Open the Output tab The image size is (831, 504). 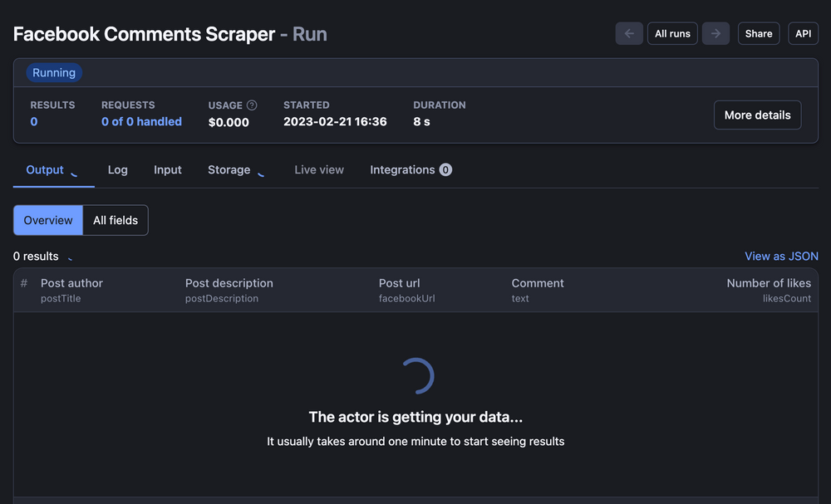coord(45,170)
